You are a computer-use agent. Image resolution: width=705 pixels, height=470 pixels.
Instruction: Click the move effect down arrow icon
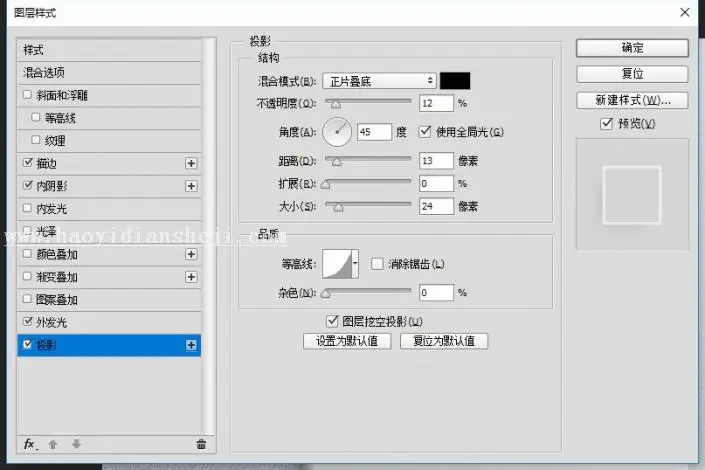coord(76,444)
